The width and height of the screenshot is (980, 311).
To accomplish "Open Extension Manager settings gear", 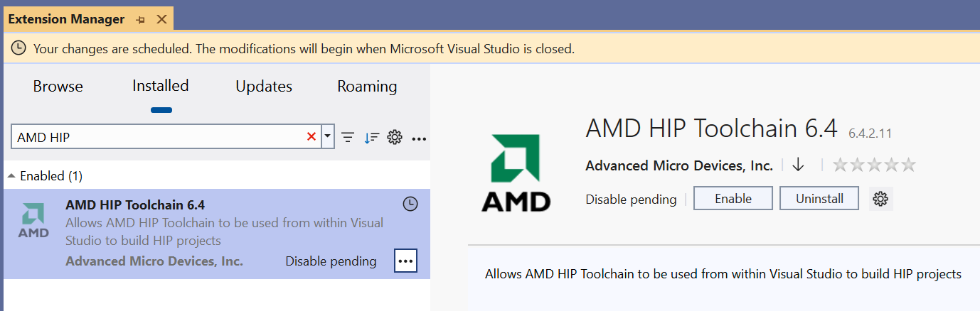I will pos(395,138).
